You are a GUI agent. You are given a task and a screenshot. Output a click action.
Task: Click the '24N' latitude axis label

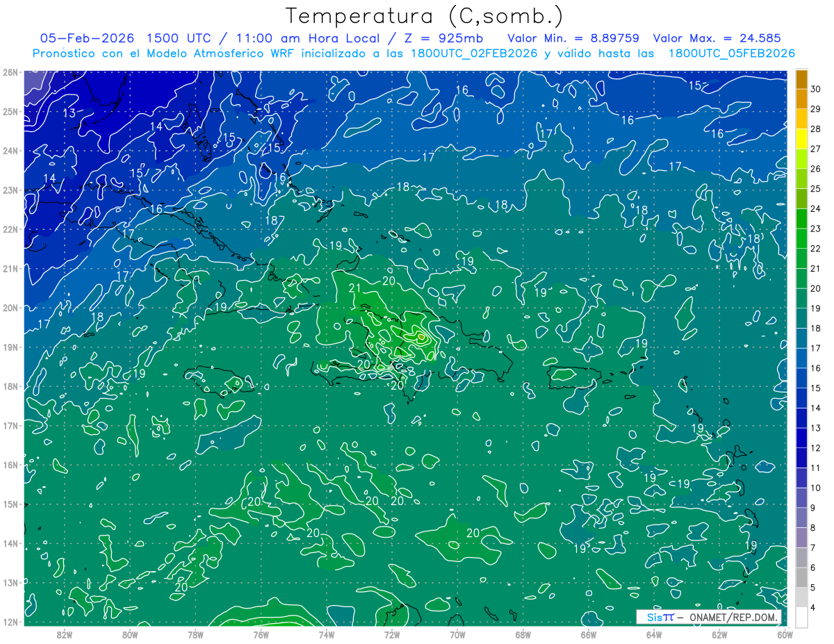[x=10, y=151]
